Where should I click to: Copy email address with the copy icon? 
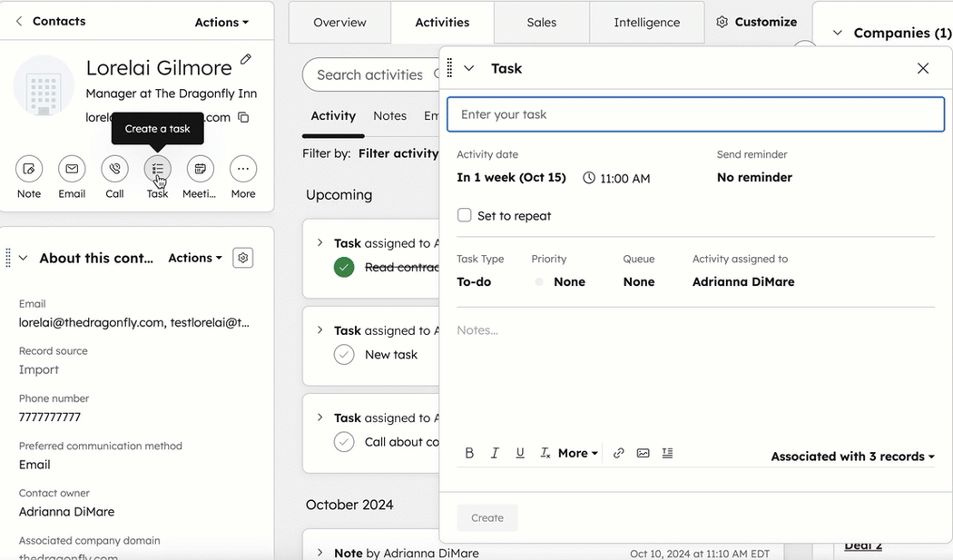point(243,117)
